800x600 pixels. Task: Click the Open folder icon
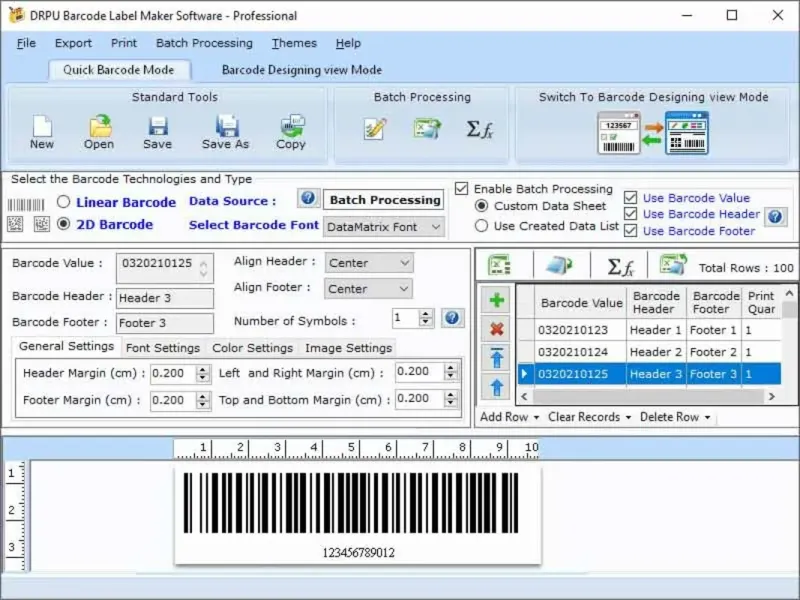[100, 126]
